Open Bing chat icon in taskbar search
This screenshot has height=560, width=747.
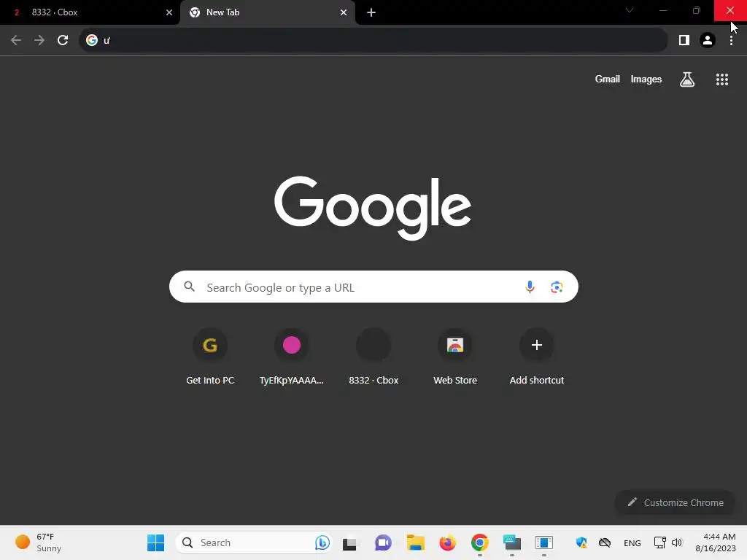tap(322, 542)
